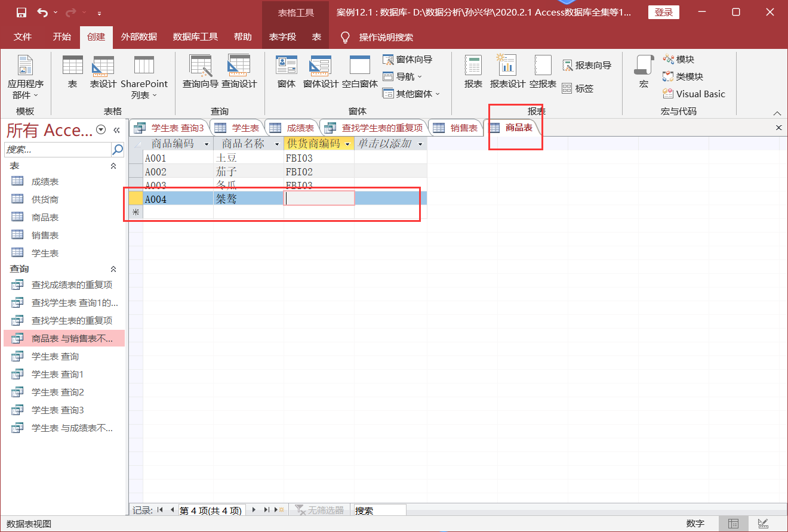Go to next record navigation button
This screenshot has width=788, height=532.
pos(254,510)
